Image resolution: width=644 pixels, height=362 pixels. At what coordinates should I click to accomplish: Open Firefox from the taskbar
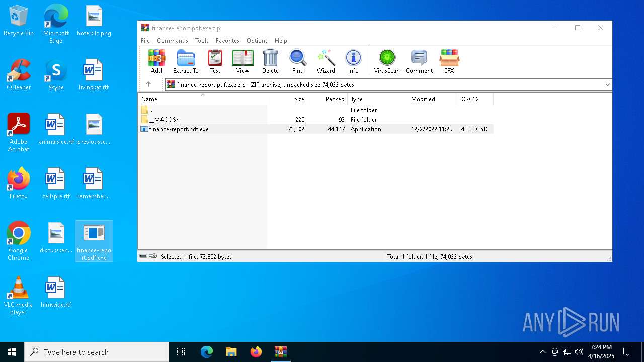256,352
